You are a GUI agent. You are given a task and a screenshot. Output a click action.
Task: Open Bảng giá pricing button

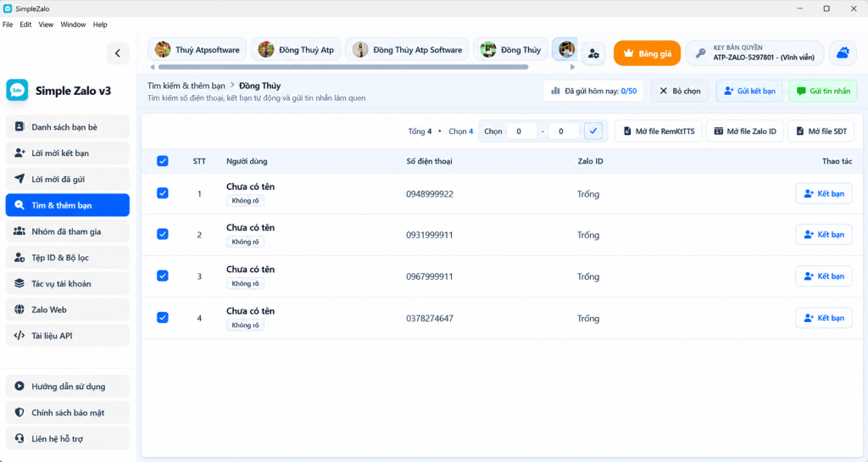pyautogui.click(x=647, y=53)
